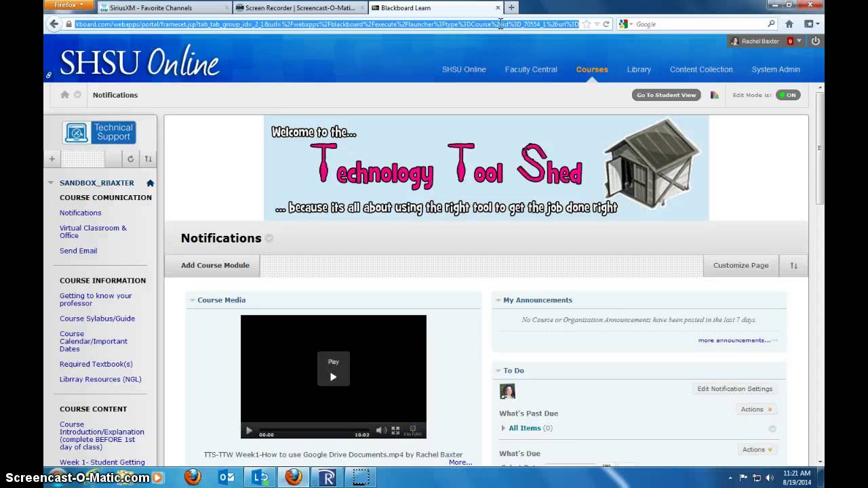Reload the page in Firefox
Viewport: 868px width, 488px height.
pyautogui.click(x=606, y=24)
